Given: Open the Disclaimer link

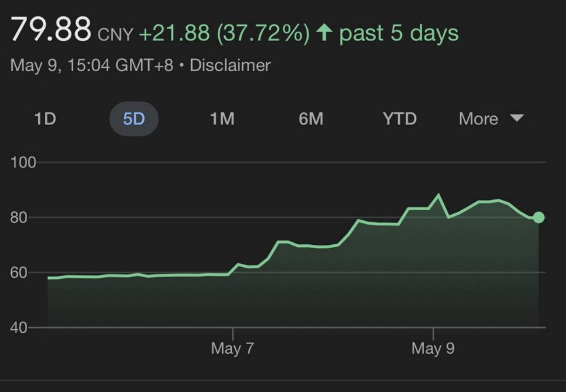Looking at the screenshot, I should pyautogui.click(x=230, y=65).
